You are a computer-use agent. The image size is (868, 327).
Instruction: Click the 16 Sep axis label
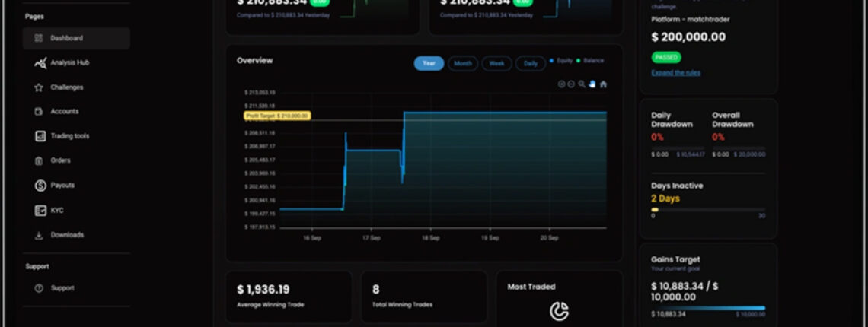click(x=311, y=238)
